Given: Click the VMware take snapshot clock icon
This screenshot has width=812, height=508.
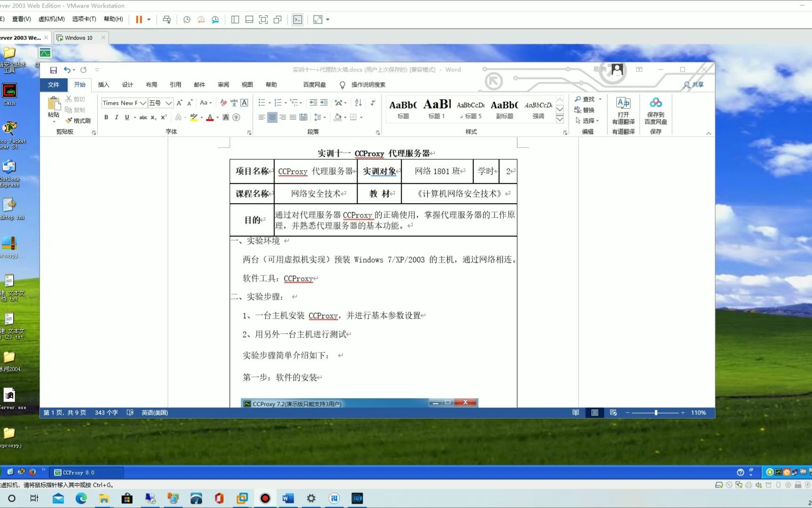Looking at the screenshot, I should tap(187, 20).
